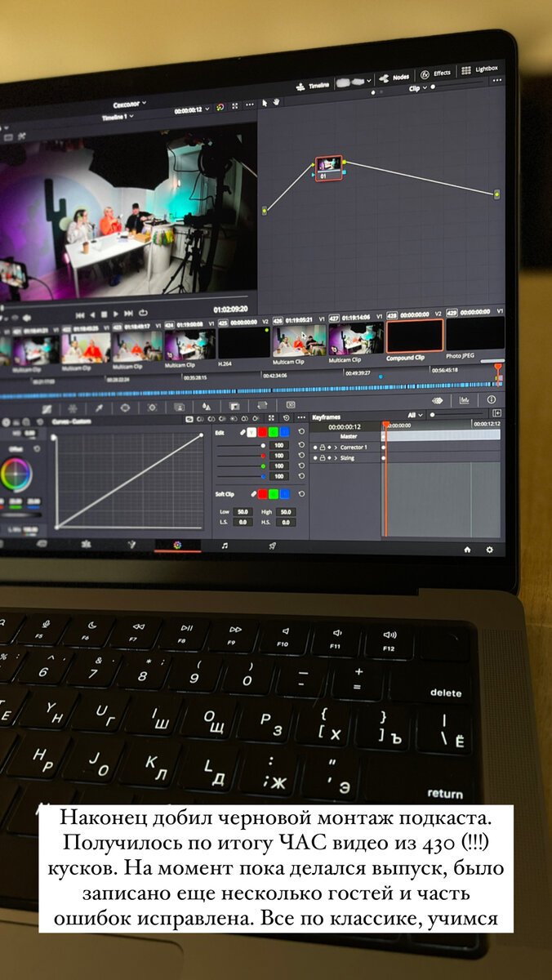Open the Timeline 1 dropdown
The height and width of the screenshot is (980, 552).
click(117, 118)
